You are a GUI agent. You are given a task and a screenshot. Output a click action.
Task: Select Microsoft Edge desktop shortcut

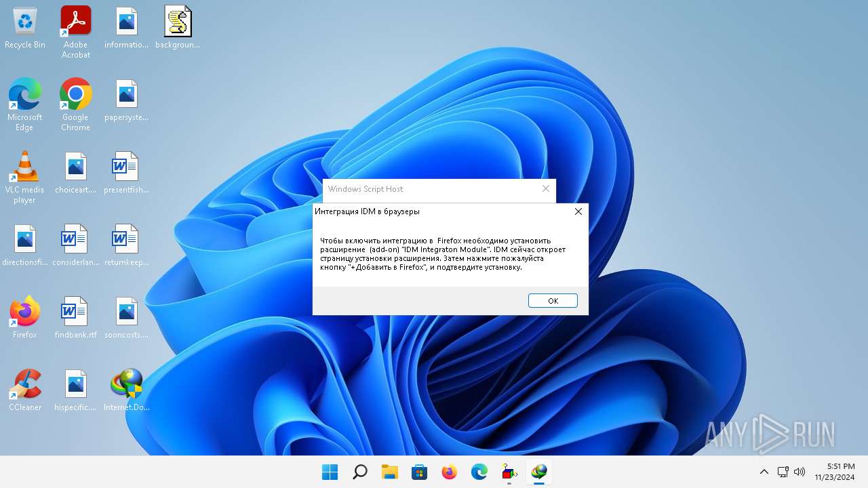click(x=25, y=104)
